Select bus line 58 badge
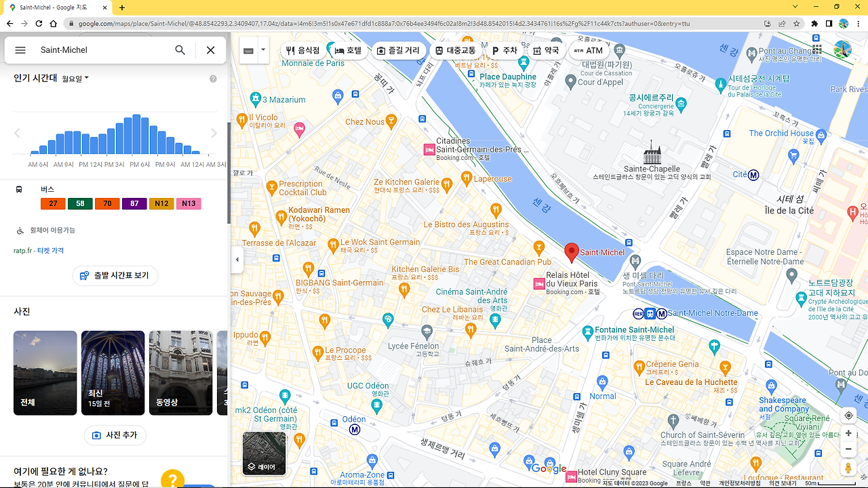The image size is (868, 488). (x=80, y=203)
